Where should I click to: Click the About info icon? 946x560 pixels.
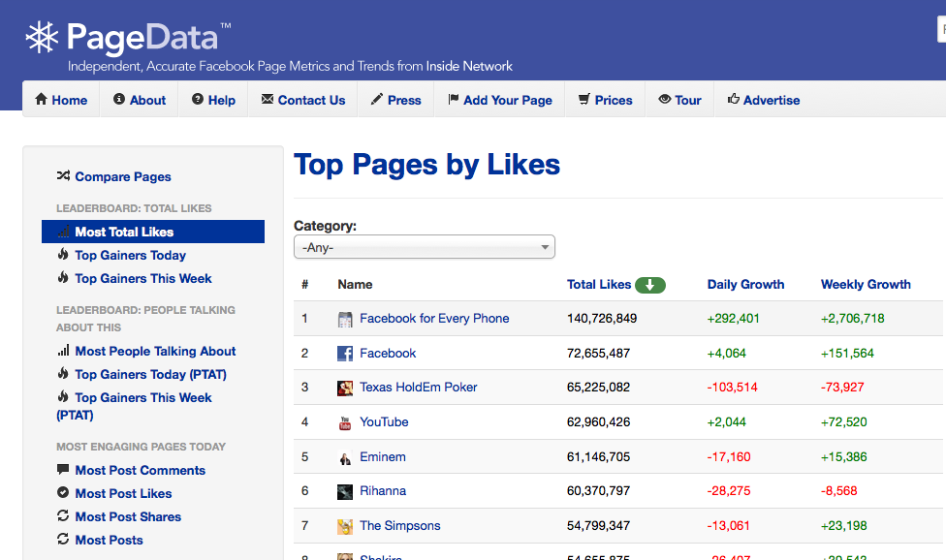[119, 99]
